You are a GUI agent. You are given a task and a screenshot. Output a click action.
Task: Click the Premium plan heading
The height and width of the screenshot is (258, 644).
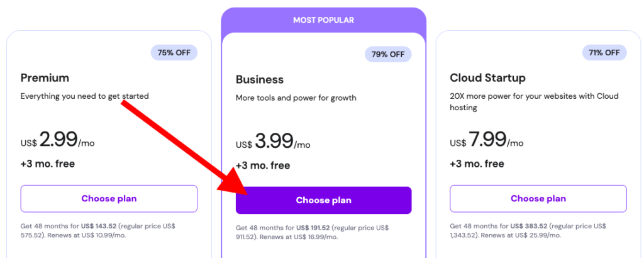[45, 78]
